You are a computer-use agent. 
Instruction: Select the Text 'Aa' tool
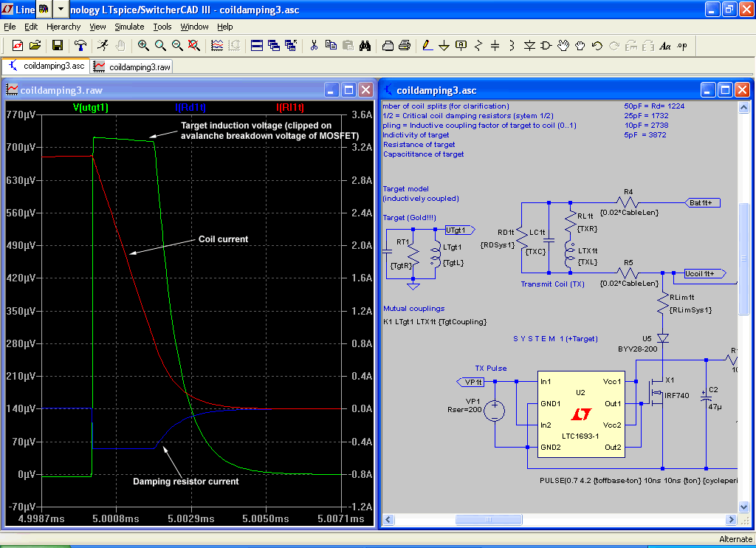665,45
